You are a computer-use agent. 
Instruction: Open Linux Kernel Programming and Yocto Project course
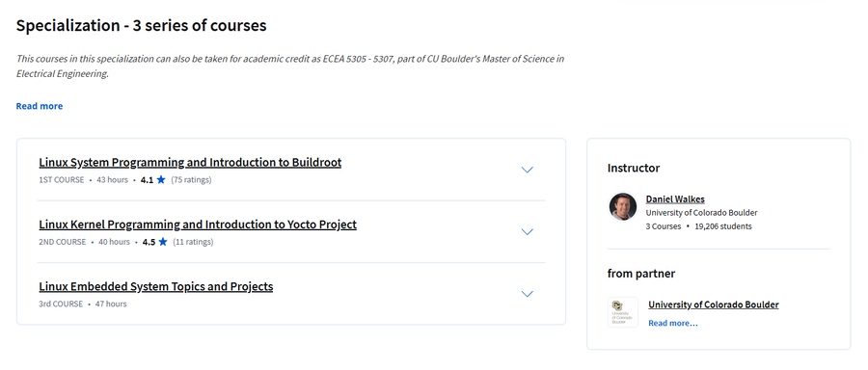pyautogui.click(x=198, y=225)
